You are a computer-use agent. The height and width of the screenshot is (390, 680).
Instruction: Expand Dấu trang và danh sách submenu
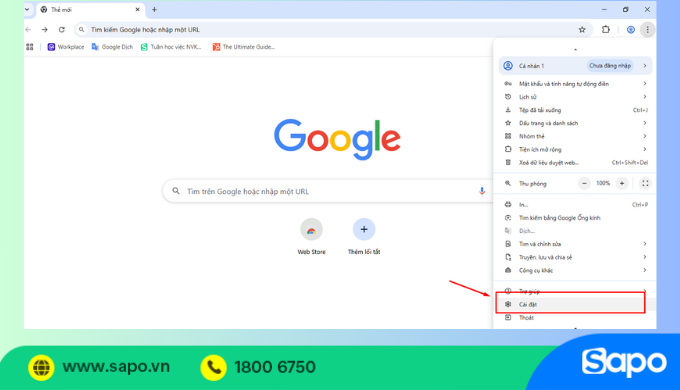(x=575, y=123)
